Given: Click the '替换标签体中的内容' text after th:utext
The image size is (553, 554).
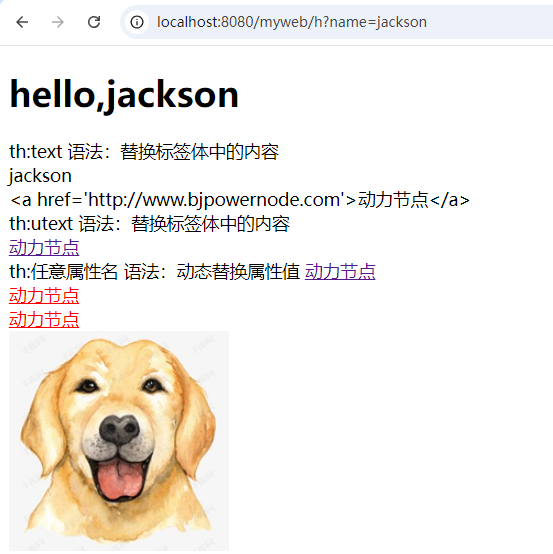Looking at the screenshot, I should coord(211,224).
